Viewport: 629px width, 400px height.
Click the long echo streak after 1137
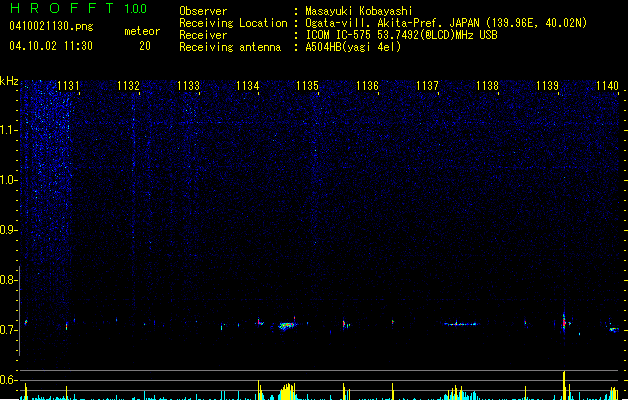[x=461, y=324]
